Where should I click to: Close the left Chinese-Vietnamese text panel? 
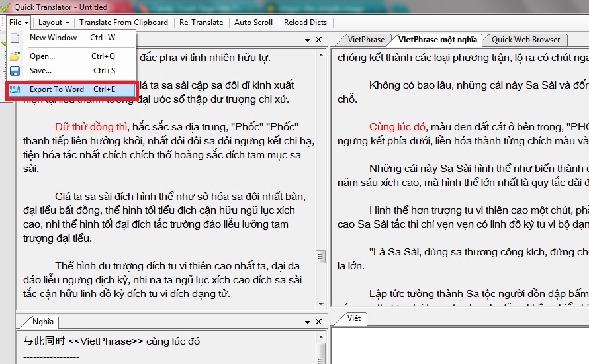point(318,40)
